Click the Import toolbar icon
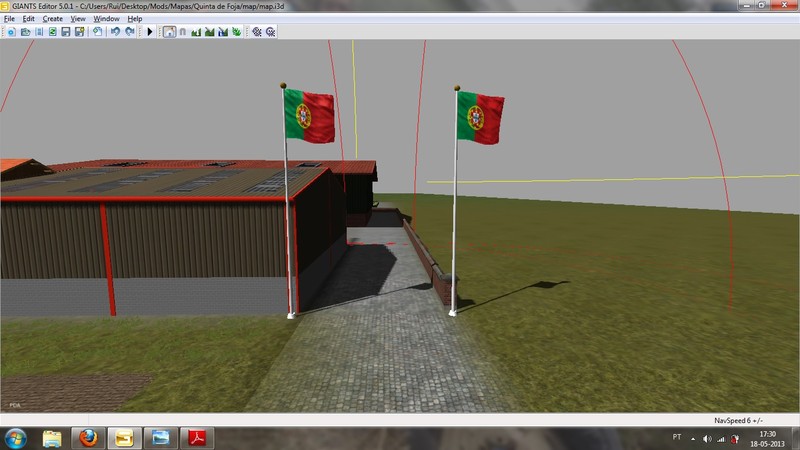The height and width of the screenshot is (450, 800). (x=39, y=32)
